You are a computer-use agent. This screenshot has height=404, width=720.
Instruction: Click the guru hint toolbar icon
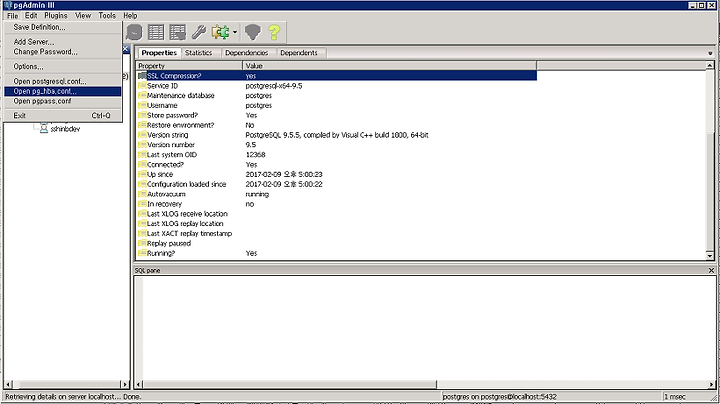253,32
